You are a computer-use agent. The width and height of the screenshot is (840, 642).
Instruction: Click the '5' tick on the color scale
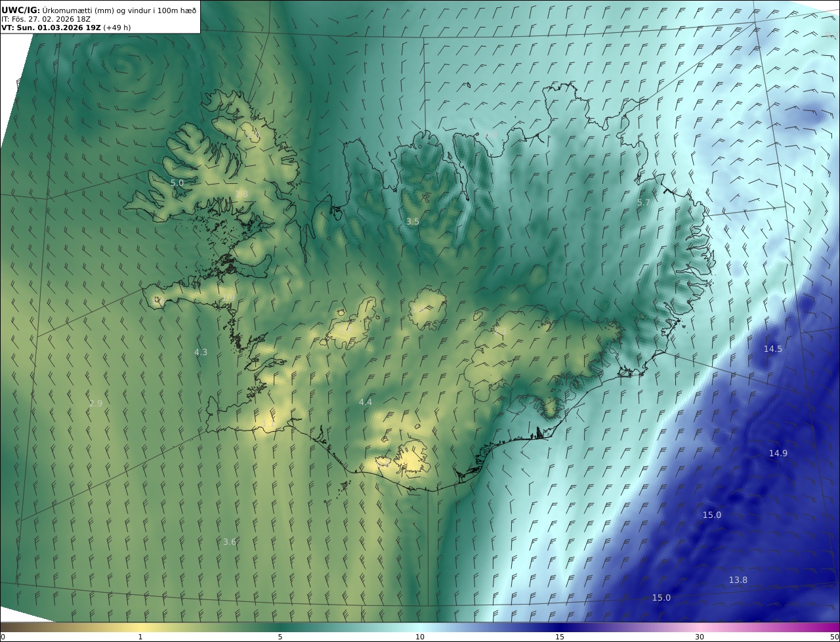[280, 637]
